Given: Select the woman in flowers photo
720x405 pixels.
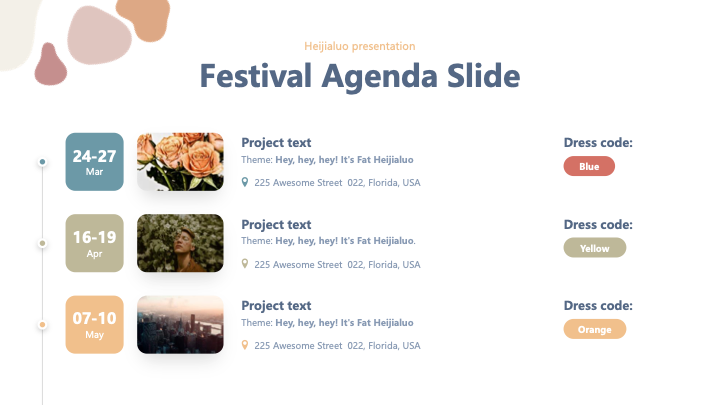Looking at the screenshot, I should coord(180,243).
